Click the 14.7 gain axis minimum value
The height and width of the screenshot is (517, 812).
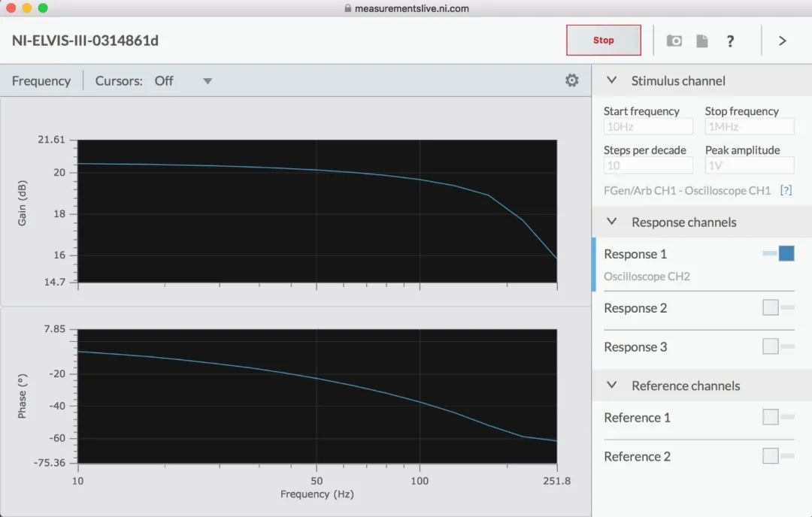[55, 282]
